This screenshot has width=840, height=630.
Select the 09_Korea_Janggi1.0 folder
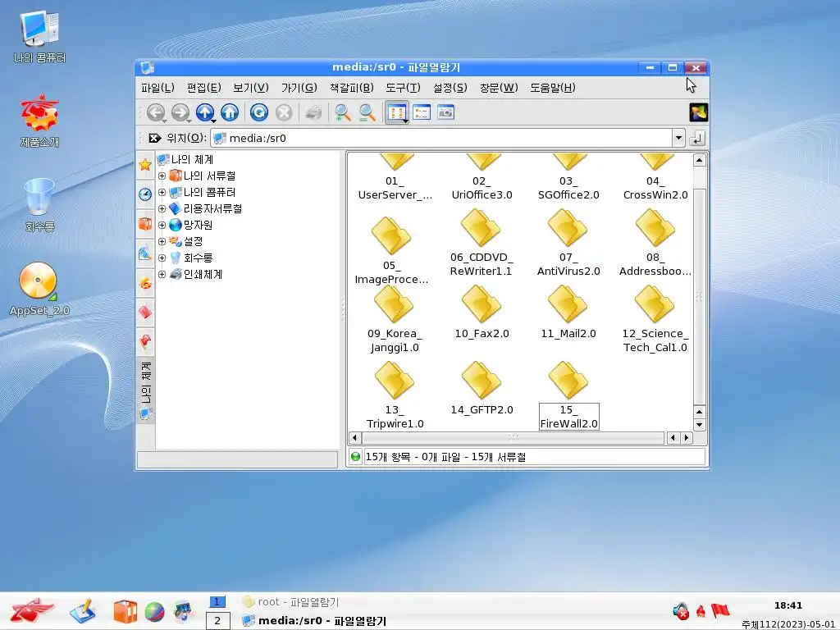[395, 319]
